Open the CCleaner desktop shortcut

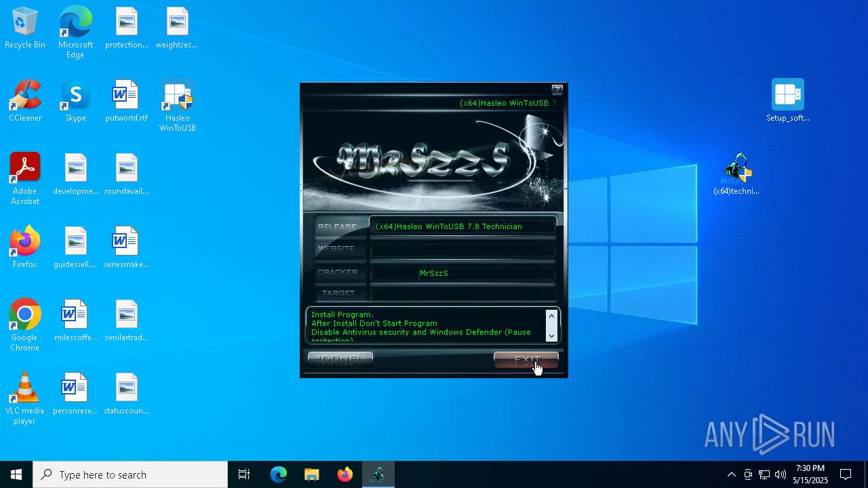(25, 101)
